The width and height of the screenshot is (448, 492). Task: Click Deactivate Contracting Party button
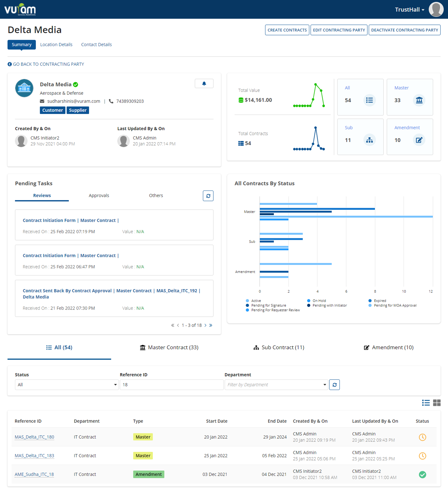click(x=405, y=30)
